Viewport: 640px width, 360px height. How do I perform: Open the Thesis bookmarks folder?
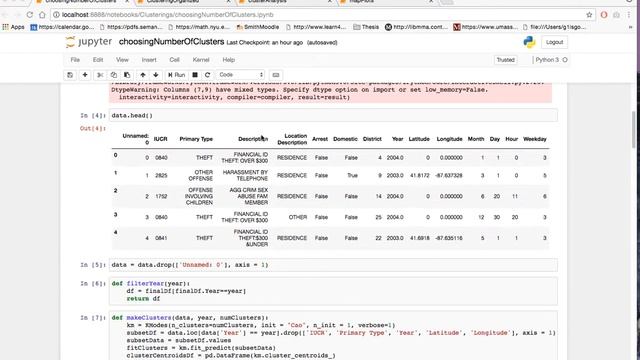point(366,27)
